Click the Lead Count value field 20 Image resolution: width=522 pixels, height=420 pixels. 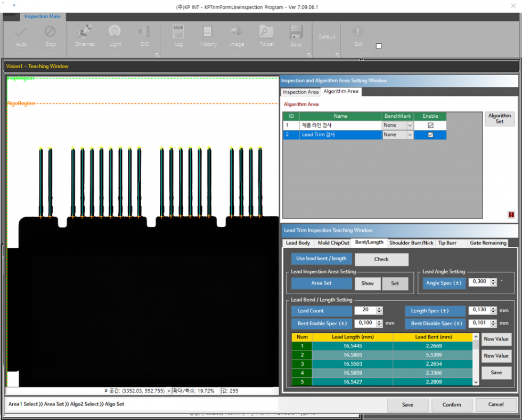(365, 310)
